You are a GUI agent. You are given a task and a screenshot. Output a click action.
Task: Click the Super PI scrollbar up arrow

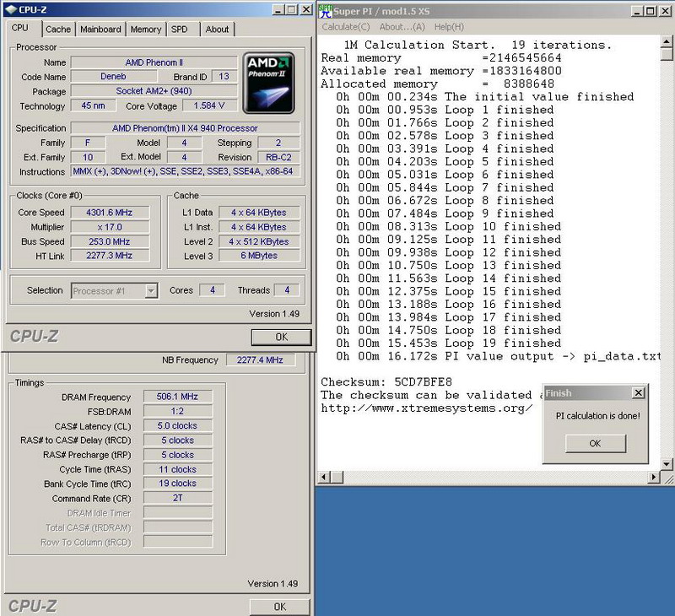pos(667,43)
